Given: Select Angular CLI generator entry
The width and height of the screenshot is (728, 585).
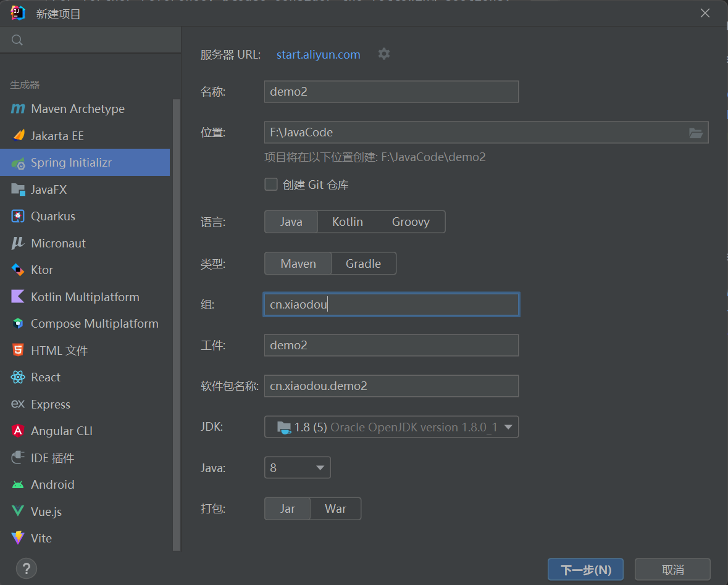Looking at the screenshot, I should point(85,431).
